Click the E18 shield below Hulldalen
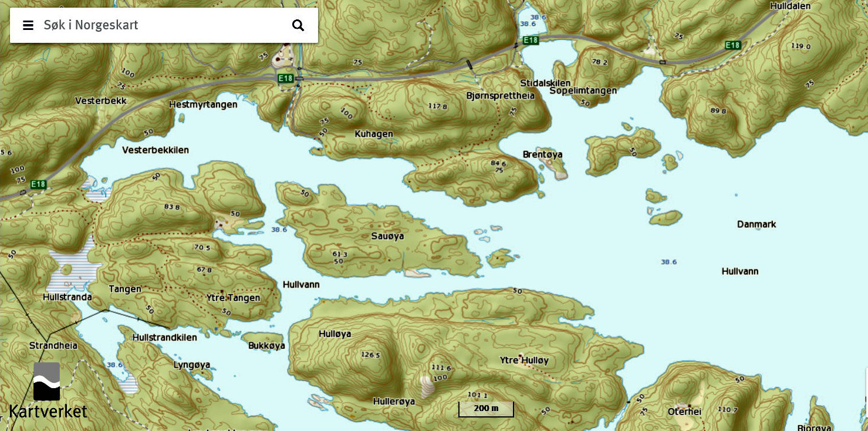868x431 pixels. pos(732,45)
